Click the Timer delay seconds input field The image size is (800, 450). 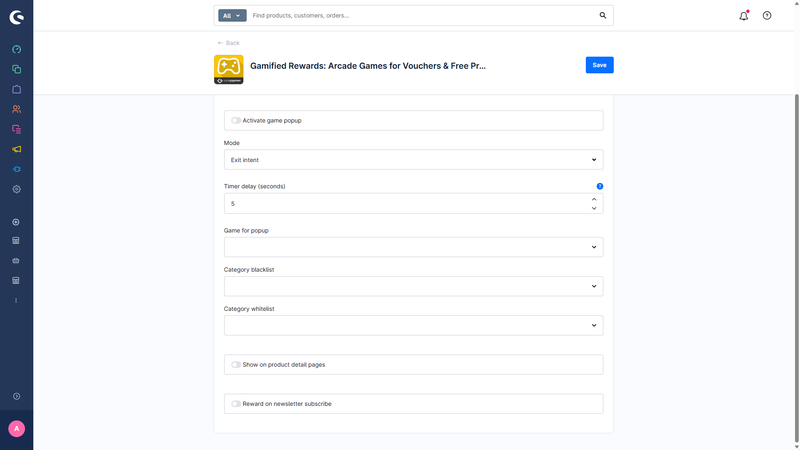pyautogui.click(x=405, y=204)
